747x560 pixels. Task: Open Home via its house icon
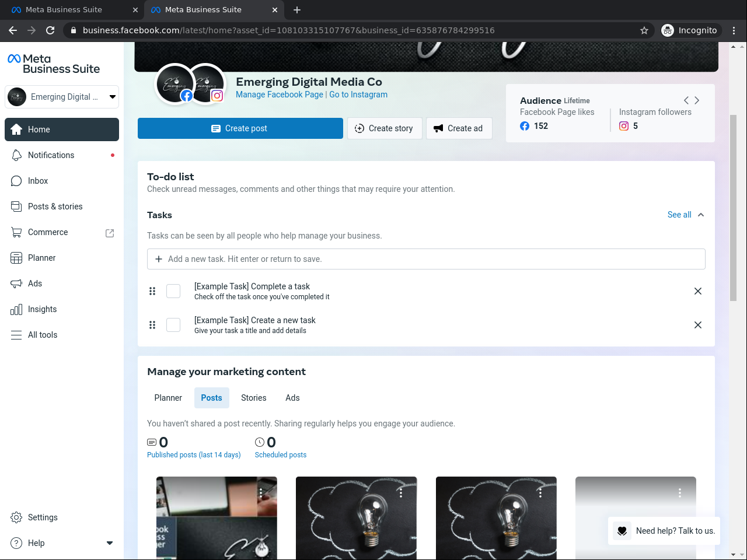coord(16,129)
